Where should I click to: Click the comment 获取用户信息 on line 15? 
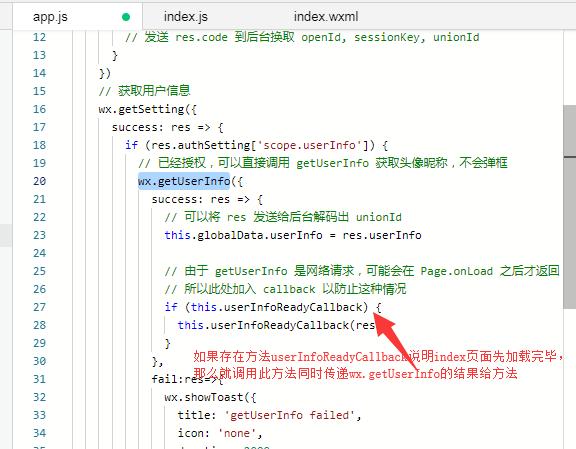pyautogui.click(x=144, y=91)
